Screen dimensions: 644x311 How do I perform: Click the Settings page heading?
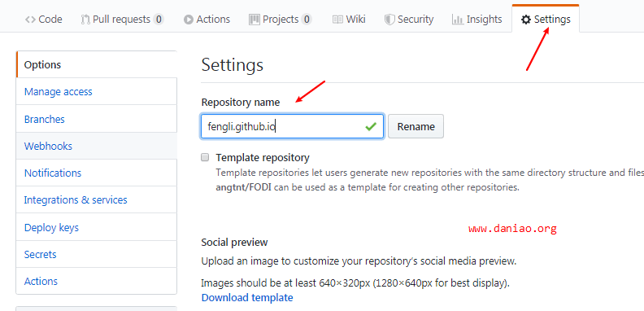click(x=233, y=65)
